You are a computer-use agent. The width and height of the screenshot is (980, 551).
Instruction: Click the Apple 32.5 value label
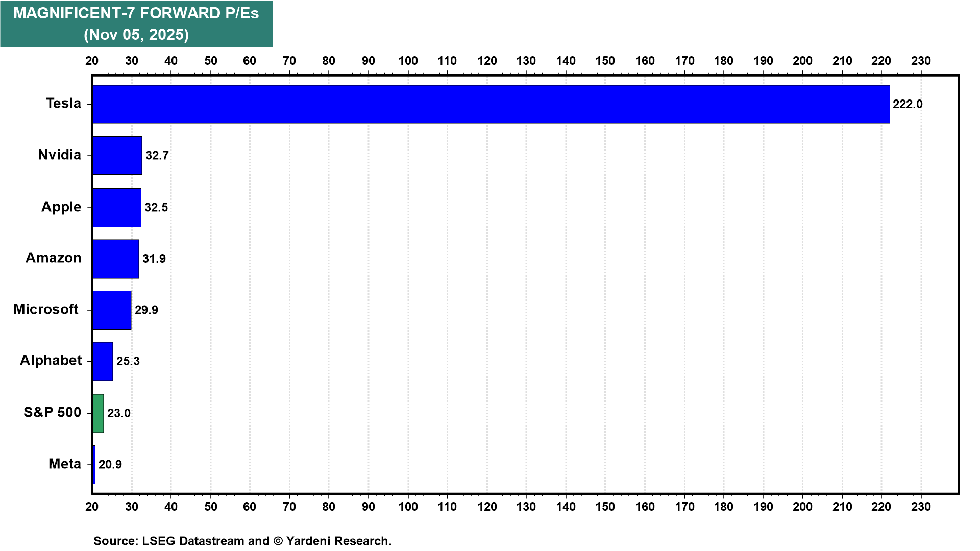[156, 207]
